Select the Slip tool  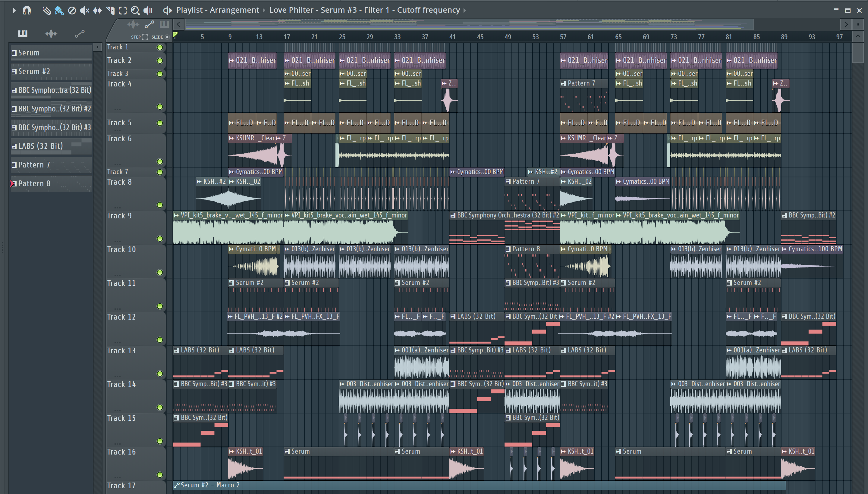click(97, 11)
